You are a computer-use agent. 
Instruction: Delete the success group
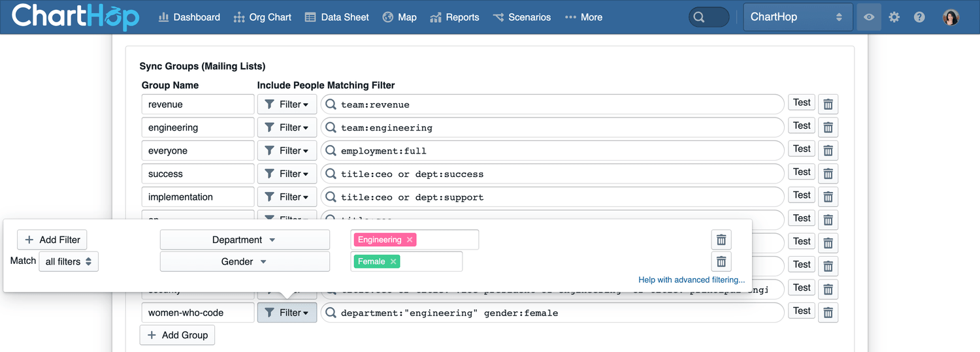(x=828, y=174)
